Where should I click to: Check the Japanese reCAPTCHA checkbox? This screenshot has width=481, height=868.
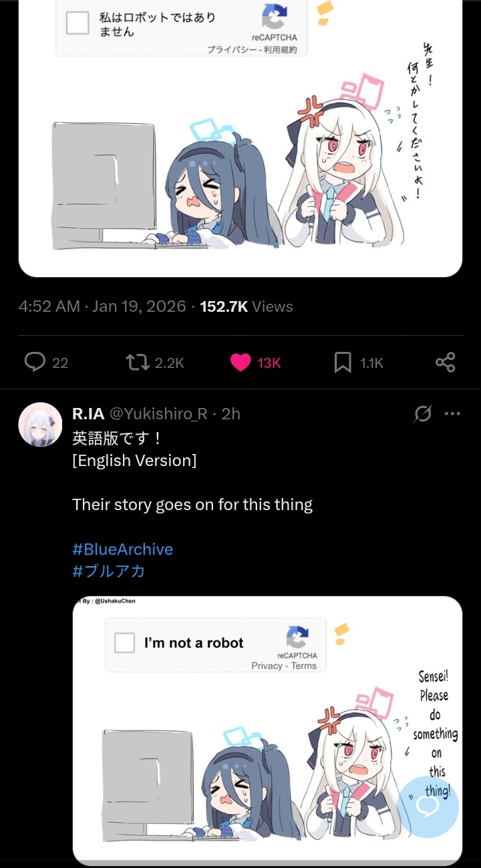tap(77, 23)
